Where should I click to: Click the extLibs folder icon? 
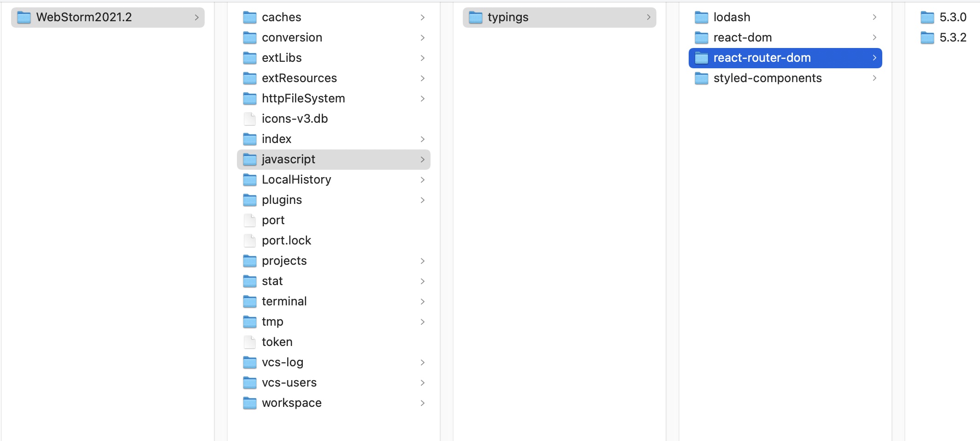tap(250, 58)
